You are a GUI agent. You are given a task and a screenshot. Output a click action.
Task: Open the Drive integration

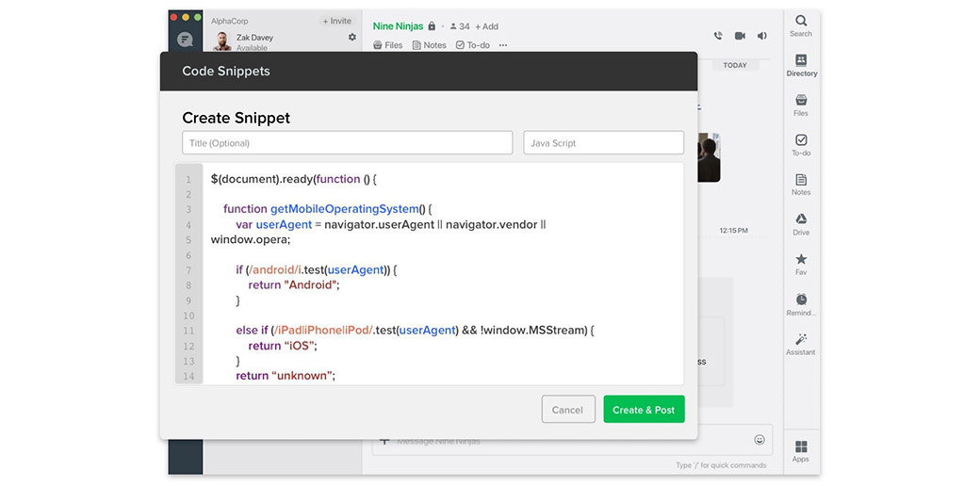pyautogui.click(x=800, y=223)
